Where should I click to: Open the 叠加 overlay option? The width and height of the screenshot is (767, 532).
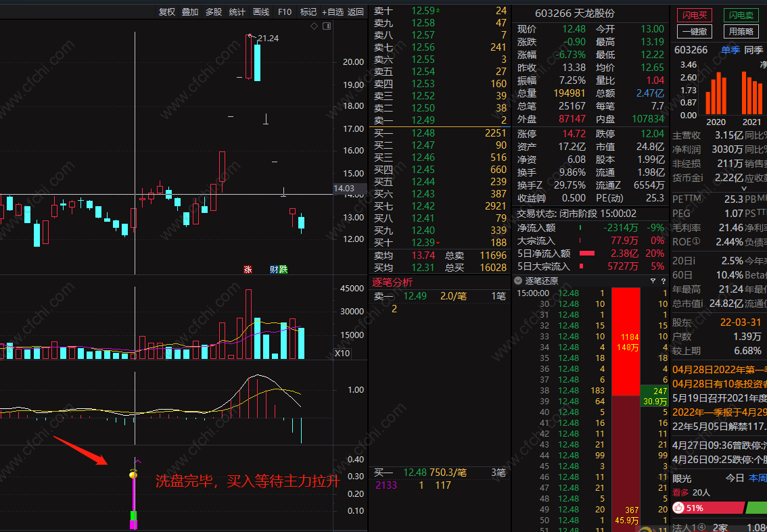(x=190, y=11)
